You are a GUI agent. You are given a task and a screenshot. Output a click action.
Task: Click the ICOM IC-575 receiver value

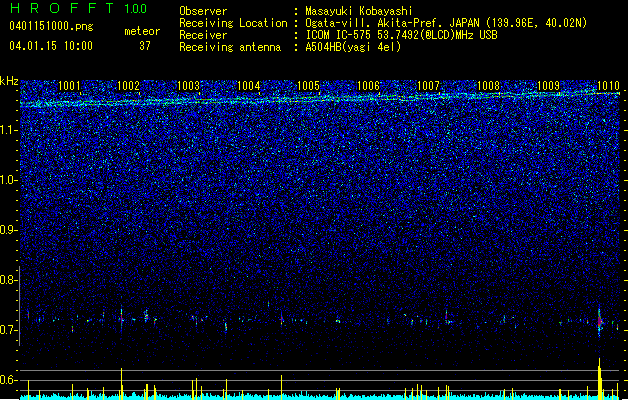point(401,35)
